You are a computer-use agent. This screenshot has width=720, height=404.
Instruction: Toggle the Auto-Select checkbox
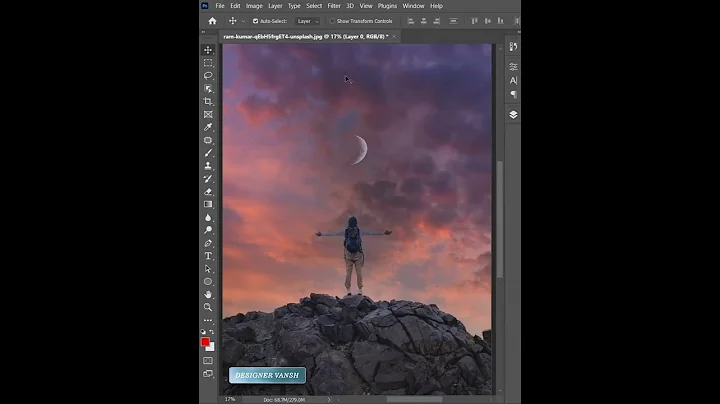[256, 21]
